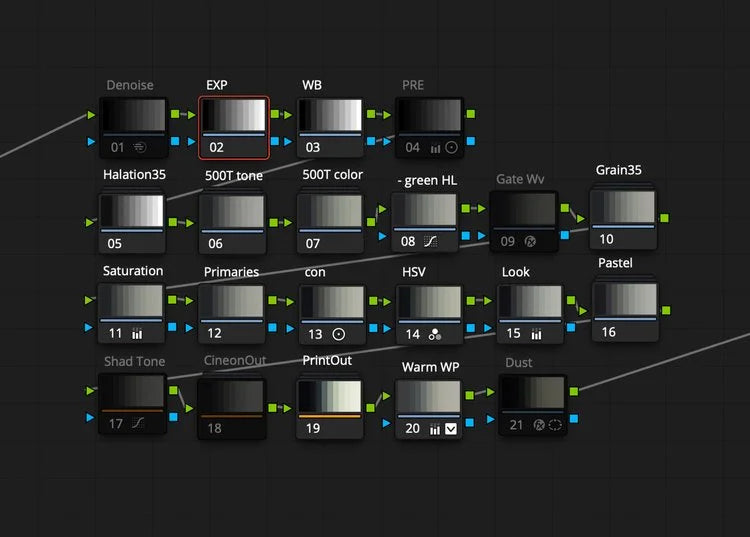Click the dashed circle icon on node 21

click(555, 425)
